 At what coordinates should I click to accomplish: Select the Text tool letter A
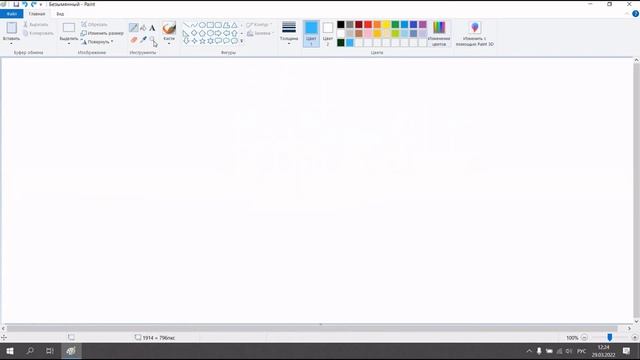coord(152,28)
